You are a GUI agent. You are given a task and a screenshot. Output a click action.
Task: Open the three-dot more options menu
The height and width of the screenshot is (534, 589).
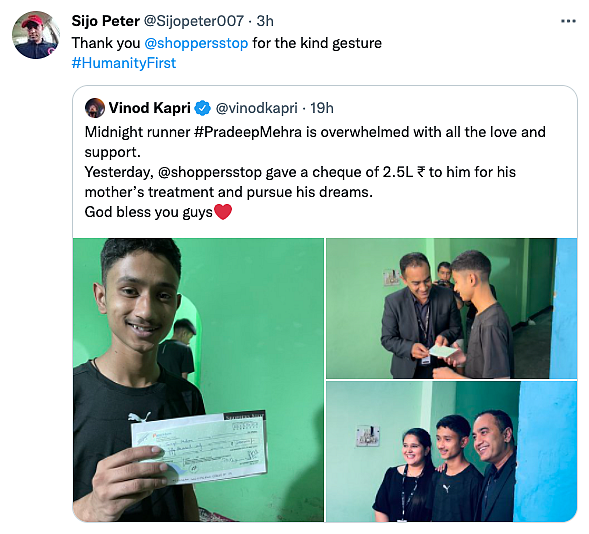568,21
